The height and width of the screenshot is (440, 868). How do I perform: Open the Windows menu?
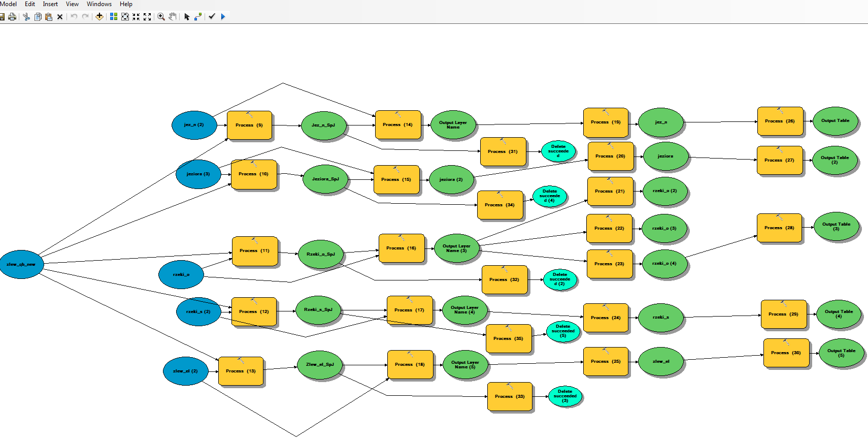point(99,4)
